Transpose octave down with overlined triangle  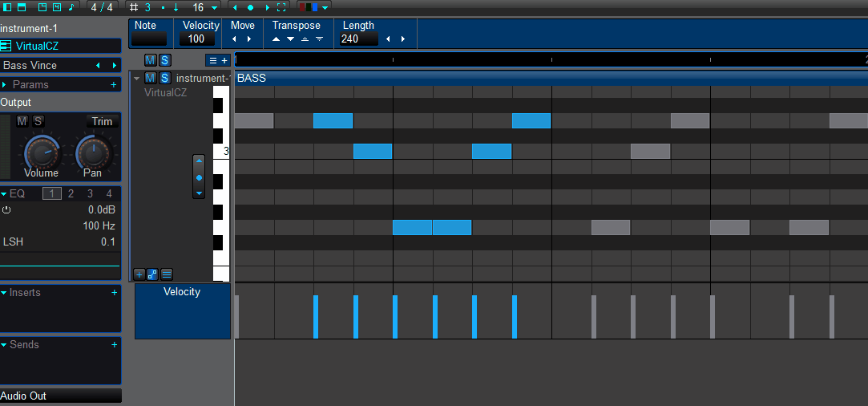pos(320,39)
